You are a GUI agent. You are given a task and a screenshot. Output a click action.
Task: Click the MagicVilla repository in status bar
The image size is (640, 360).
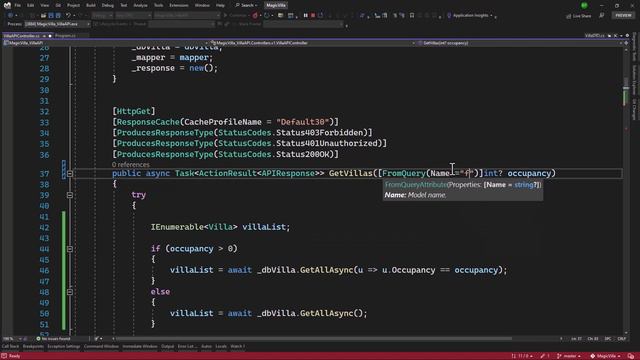click(605, 356)
